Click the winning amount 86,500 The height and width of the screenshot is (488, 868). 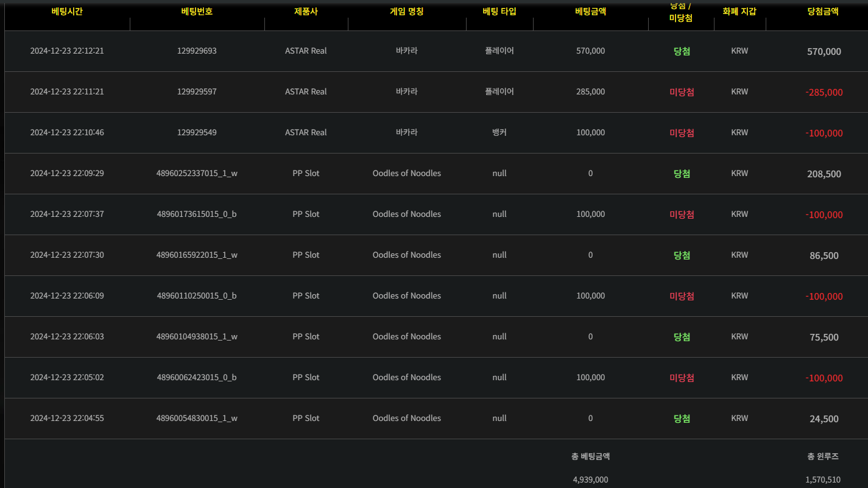[x=824, y=256]
